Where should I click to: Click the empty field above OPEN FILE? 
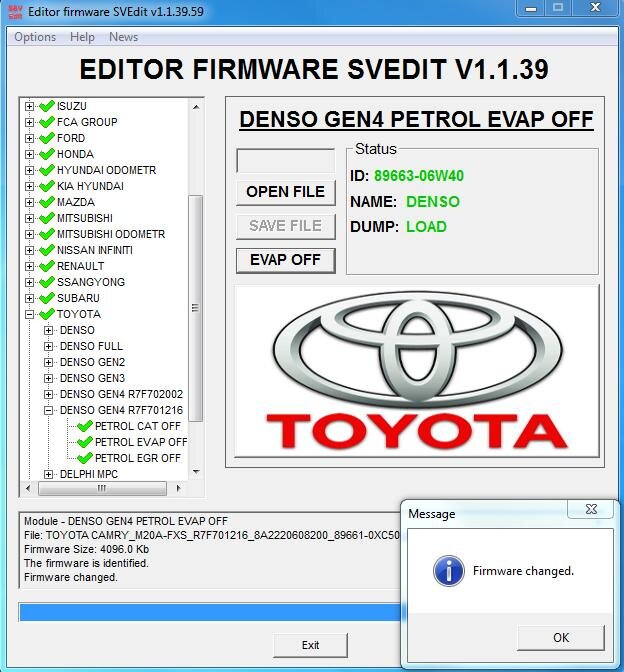pyautogui.click(x=285, y=161)
